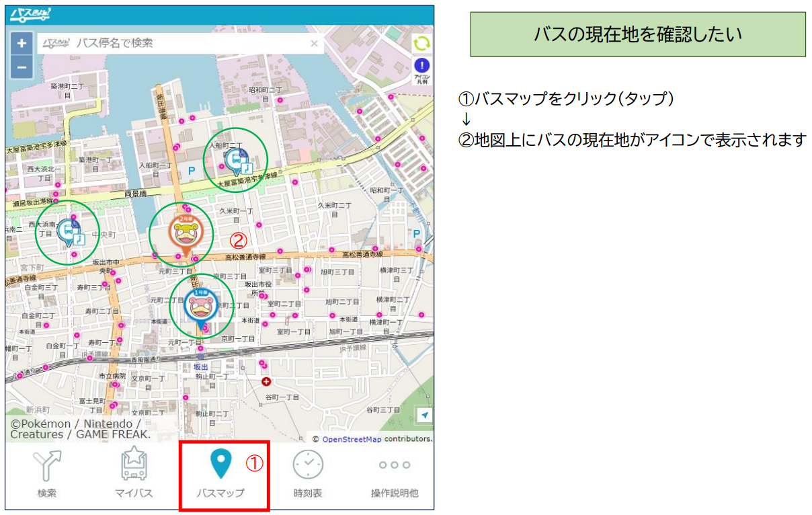Click the バスの現在地を確認したい heading box
This screenshot has height=515, width=812.
[x=637, y=34]
